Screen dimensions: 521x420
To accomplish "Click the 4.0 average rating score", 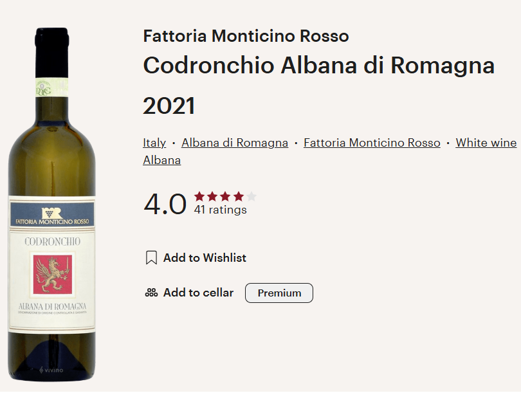I will (x=165, y=205).
